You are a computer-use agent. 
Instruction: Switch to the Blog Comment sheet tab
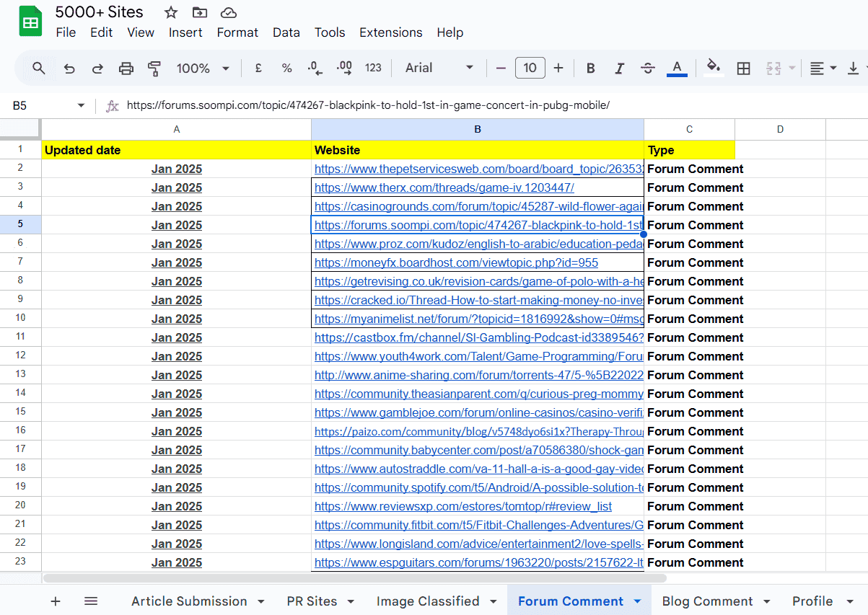(706, 601)
